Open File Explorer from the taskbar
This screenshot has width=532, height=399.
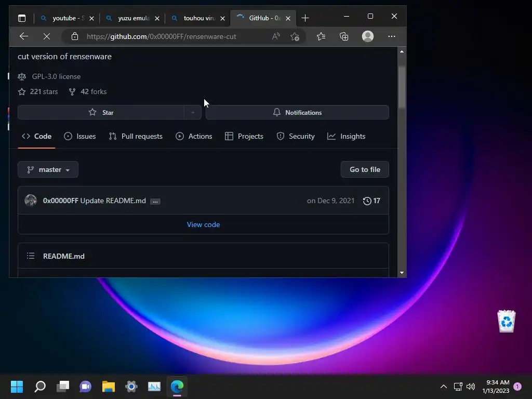coord(109,387)
